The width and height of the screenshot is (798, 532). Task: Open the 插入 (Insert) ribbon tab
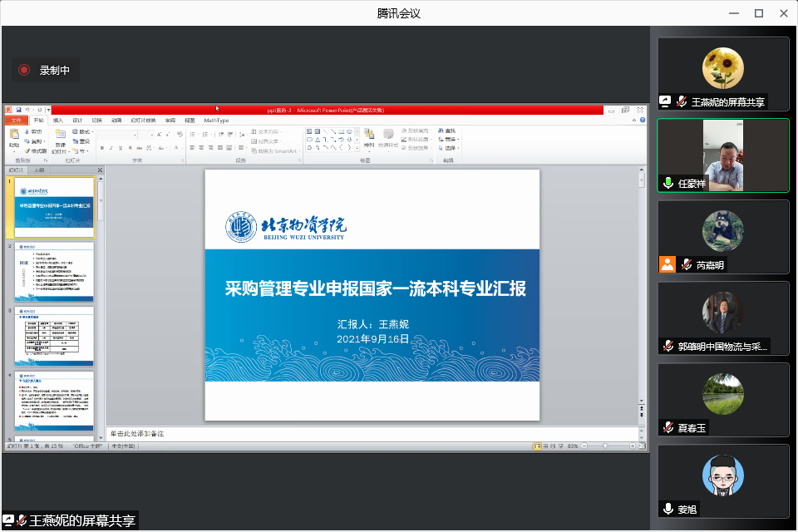58,121
